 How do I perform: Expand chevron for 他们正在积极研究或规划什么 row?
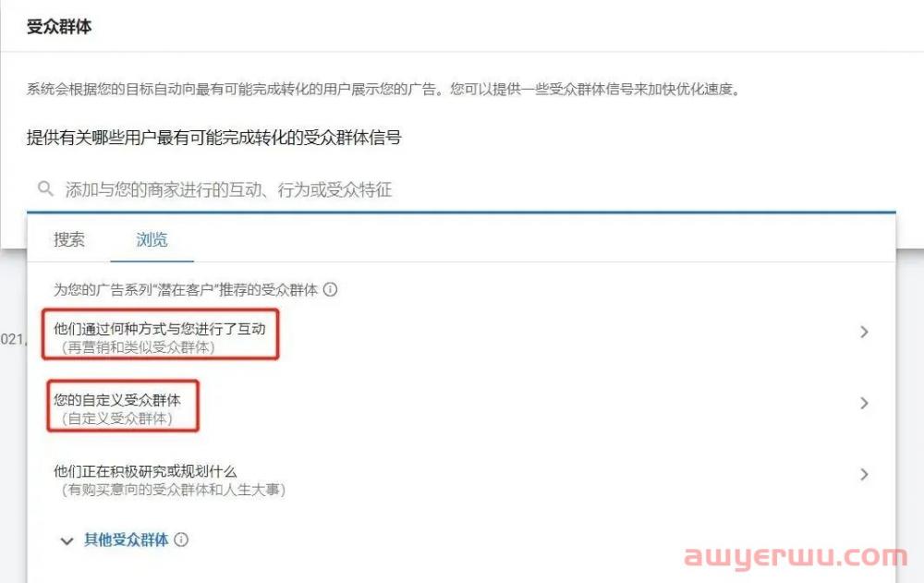pyautogui.click(x=864, y=475)
